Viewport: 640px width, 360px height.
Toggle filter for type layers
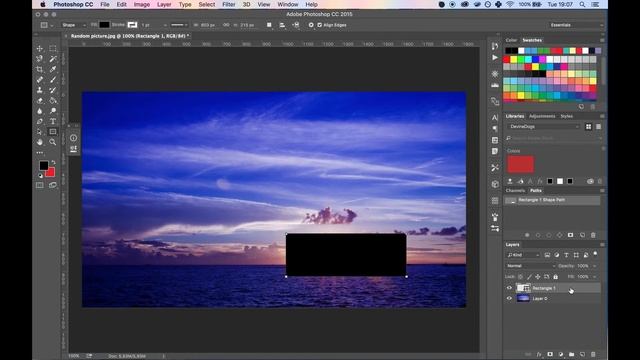566,255
